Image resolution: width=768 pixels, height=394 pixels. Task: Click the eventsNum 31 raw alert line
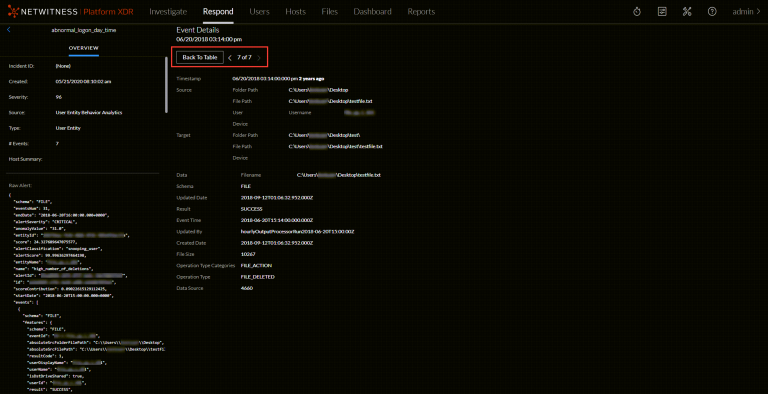click(31, 208)
